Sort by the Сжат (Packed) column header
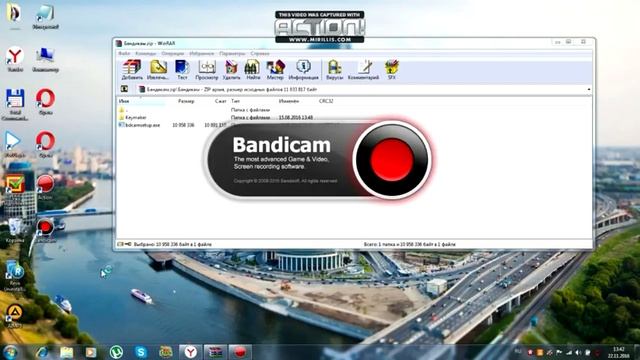This screenshot has height=360, width=640. click(220, 101)
